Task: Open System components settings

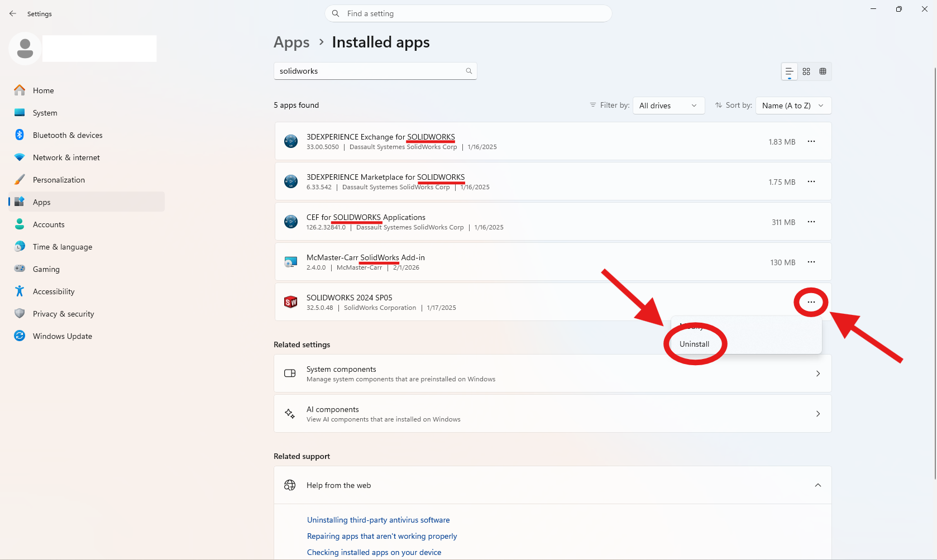Action: [x=553, y=374]
